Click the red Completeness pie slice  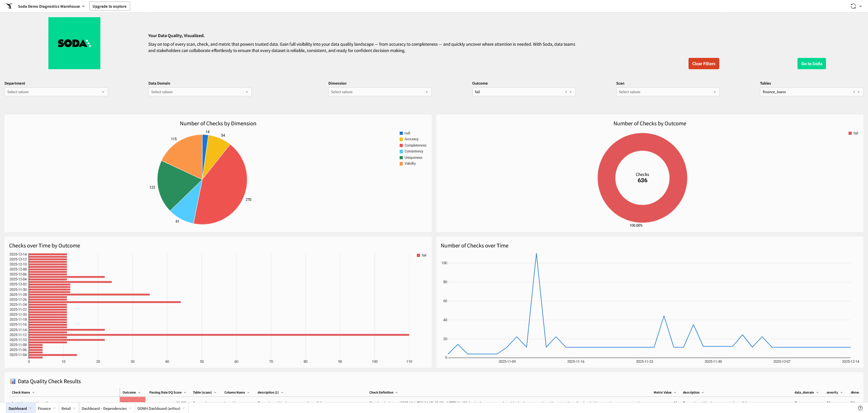(x=224, y=190)
